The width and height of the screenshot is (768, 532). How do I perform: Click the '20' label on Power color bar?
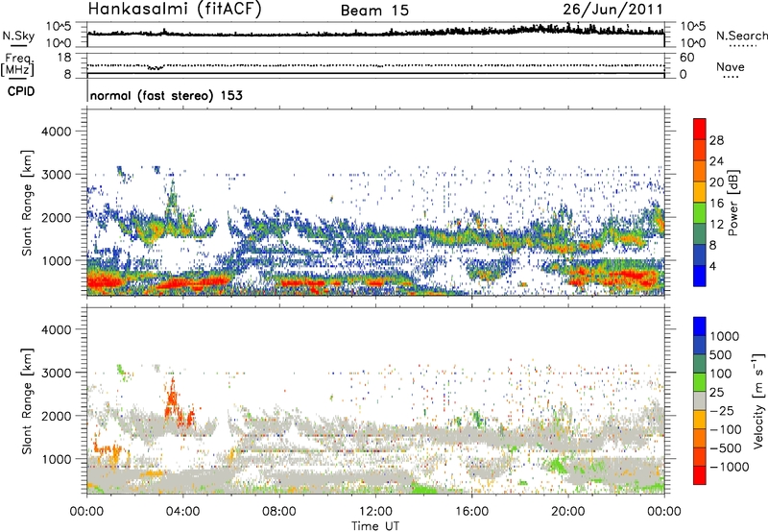[x=716, y=182]
